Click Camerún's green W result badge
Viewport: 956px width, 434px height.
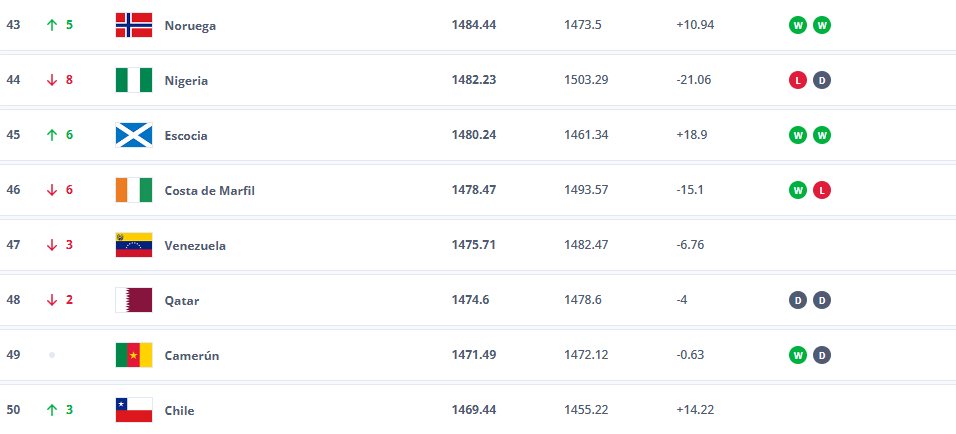pos(797,355)
